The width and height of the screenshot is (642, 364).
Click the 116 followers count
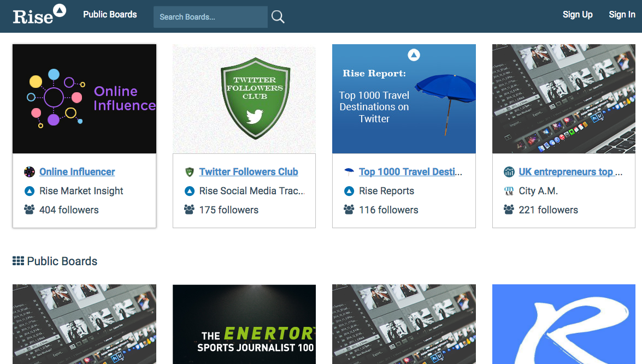click(388, 210)
